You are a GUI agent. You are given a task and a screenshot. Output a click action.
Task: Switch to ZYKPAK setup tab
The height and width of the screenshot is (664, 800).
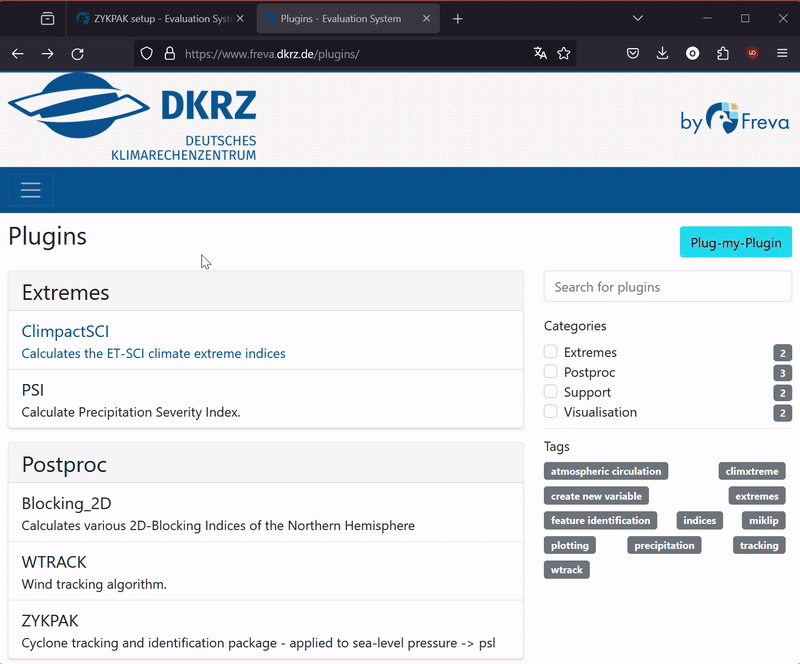tap(160, 18)
